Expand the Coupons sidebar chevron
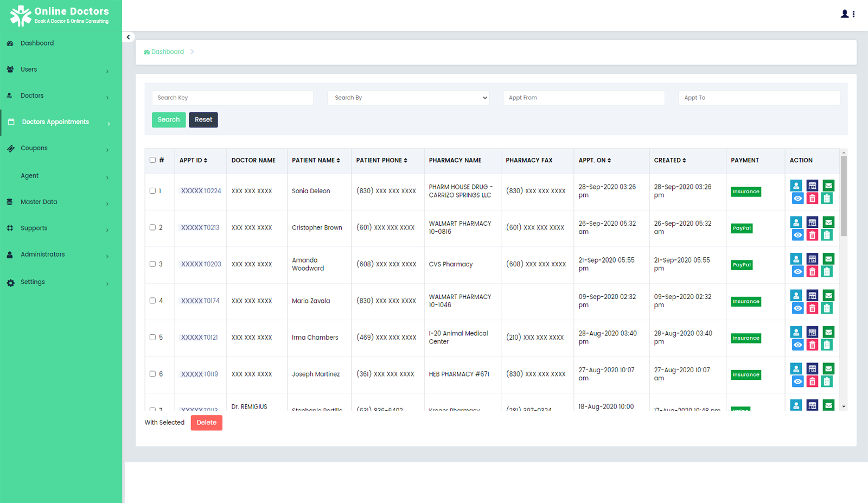868x503 pixels. [107, 150]
